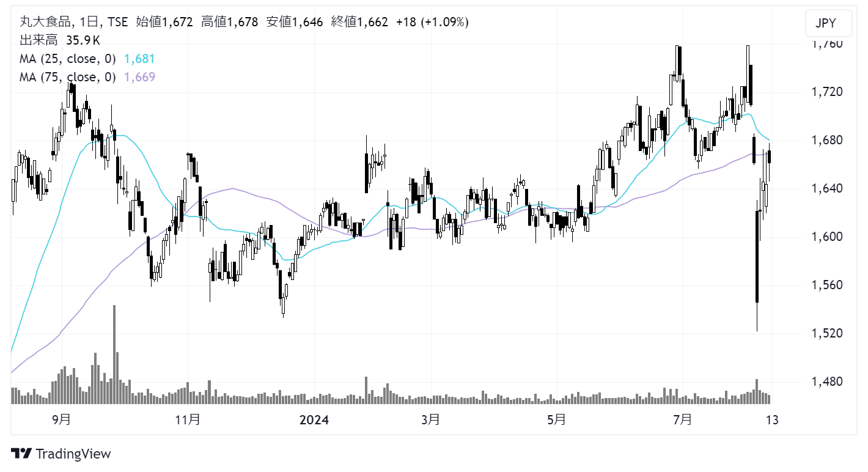
Task: Click the 高値1,678 high price value
Action: [230, 22]
